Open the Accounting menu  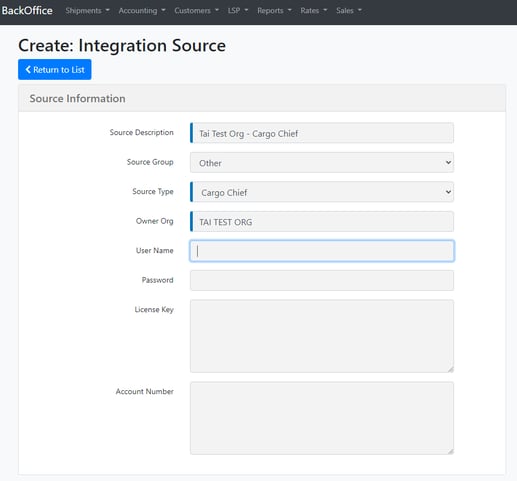pos(142,11)
